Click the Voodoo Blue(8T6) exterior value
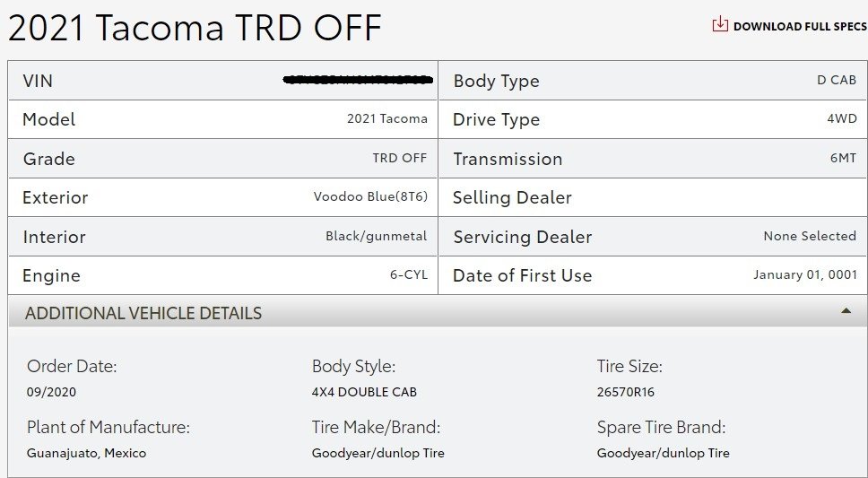Image resolution: width=868 pixels, height=478 pixels. (370, 196)
